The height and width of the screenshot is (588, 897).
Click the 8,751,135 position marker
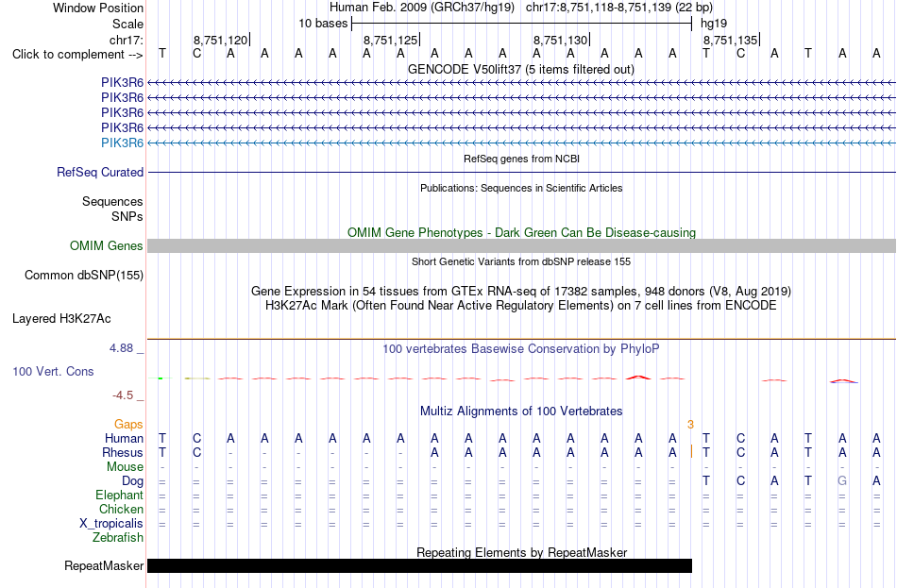coord(731,40)
